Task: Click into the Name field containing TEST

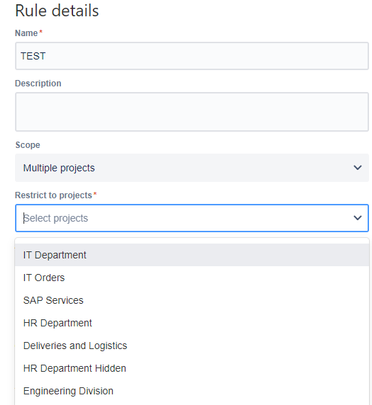Action: coord(192,56)
